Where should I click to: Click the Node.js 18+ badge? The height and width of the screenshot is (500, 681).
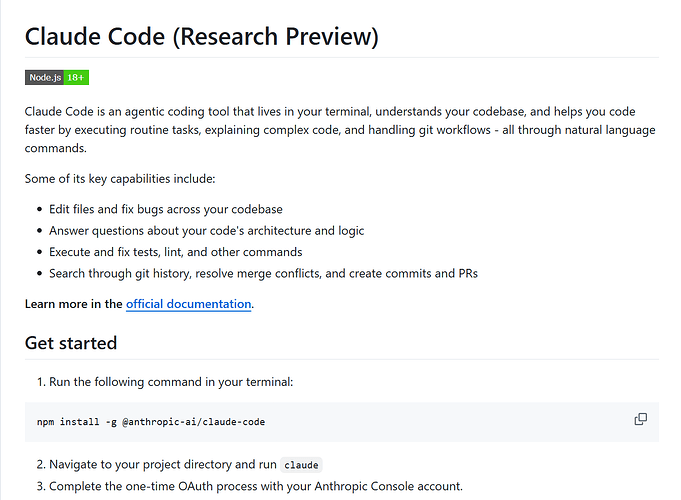click(x=57, y=77)
